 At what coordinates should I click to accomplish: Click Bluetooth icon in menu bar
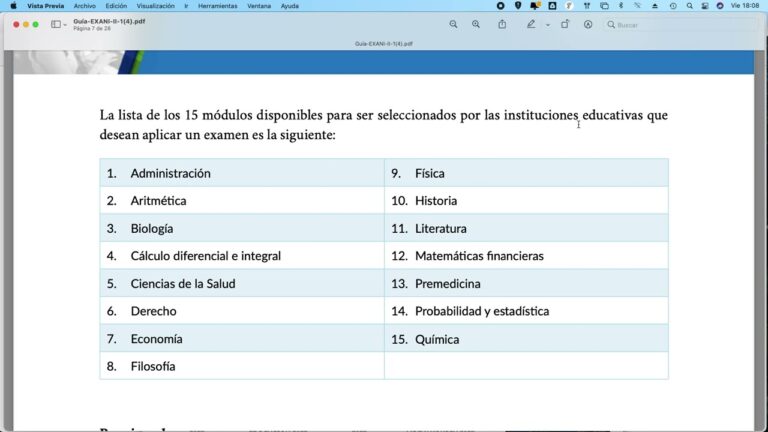pos(621,6)
